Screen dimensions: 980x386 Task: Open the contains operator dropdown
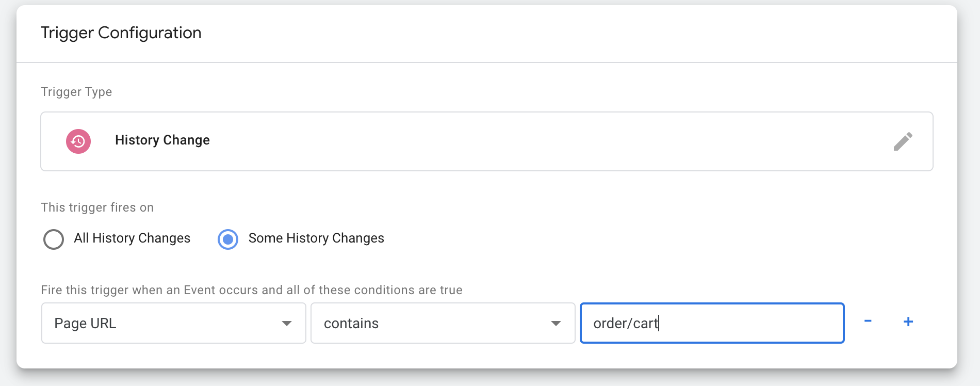tap(443, 323)
